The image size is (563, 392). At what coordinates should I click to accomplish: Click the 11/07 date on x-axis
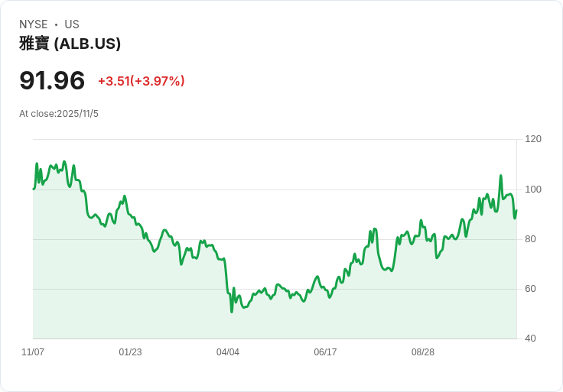coord(33,352)
